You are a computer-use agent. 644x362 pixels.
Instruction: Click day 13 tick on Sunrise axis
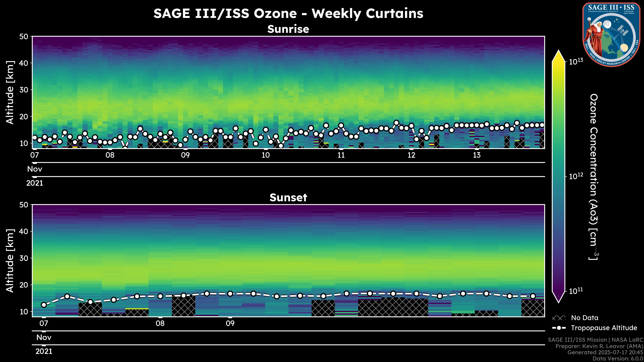point(477,155)
